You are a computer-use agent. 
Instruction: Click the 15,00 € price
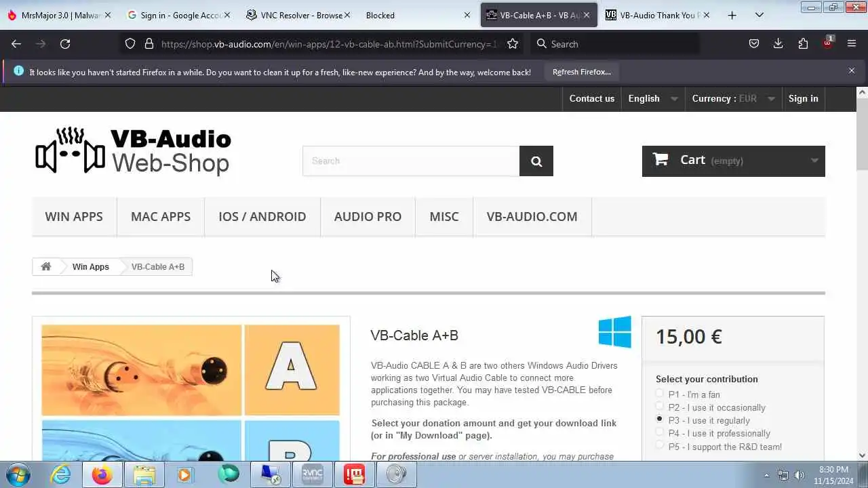coord(689,337)
